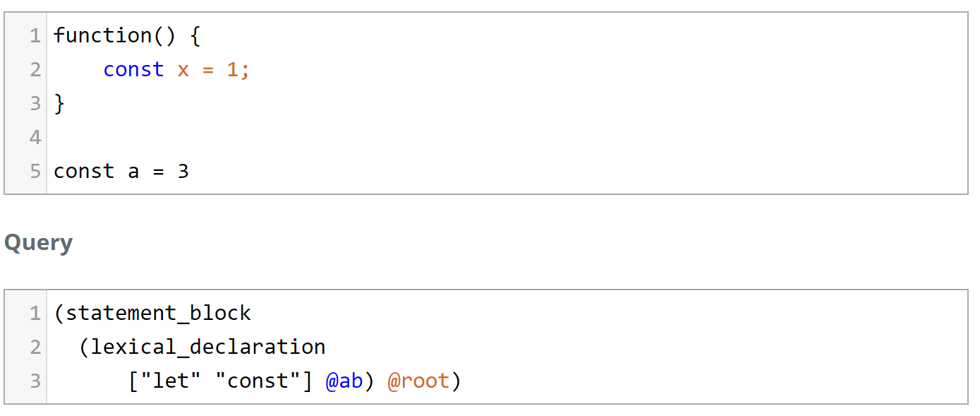Click "const" in the "const a = 3" line
This screenshot has width=980, height=416.
pos(84,172)
